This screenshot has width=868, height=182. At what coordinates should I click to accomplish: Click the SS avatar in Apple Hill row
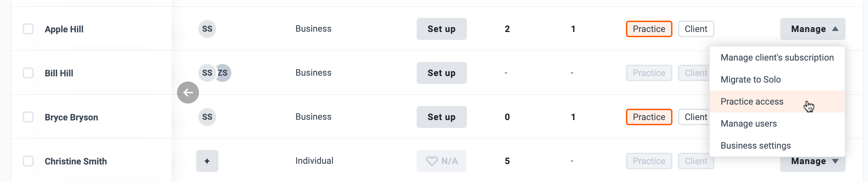pyautogui.click(x=207, y=29)
